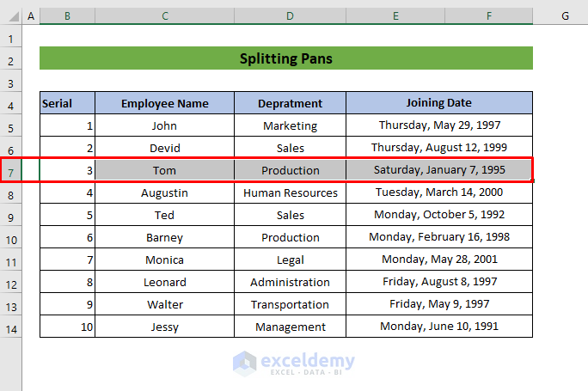Click the cell containing Jessy

[164, 327]
